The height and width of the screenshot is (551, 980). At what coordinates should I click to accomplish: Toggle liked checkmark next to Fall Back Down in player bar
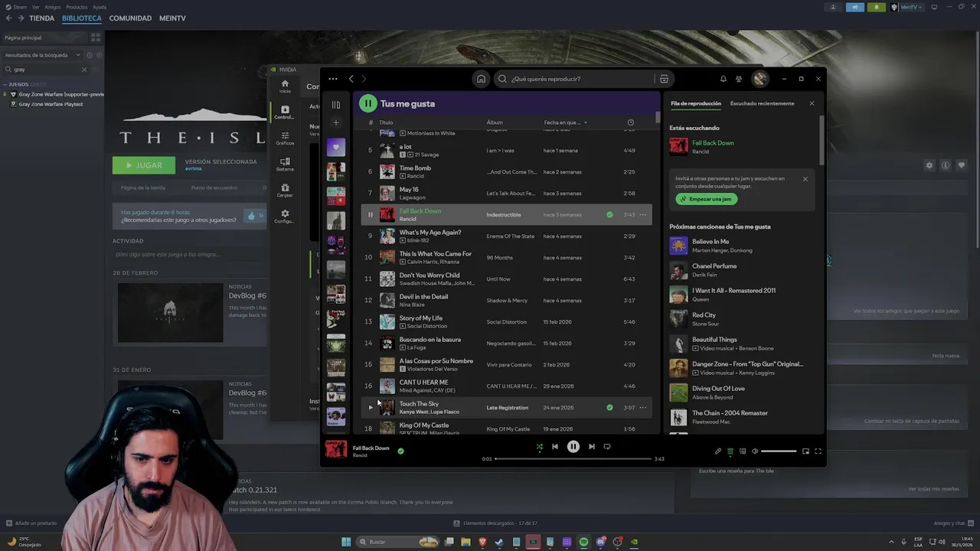(400, 452)
